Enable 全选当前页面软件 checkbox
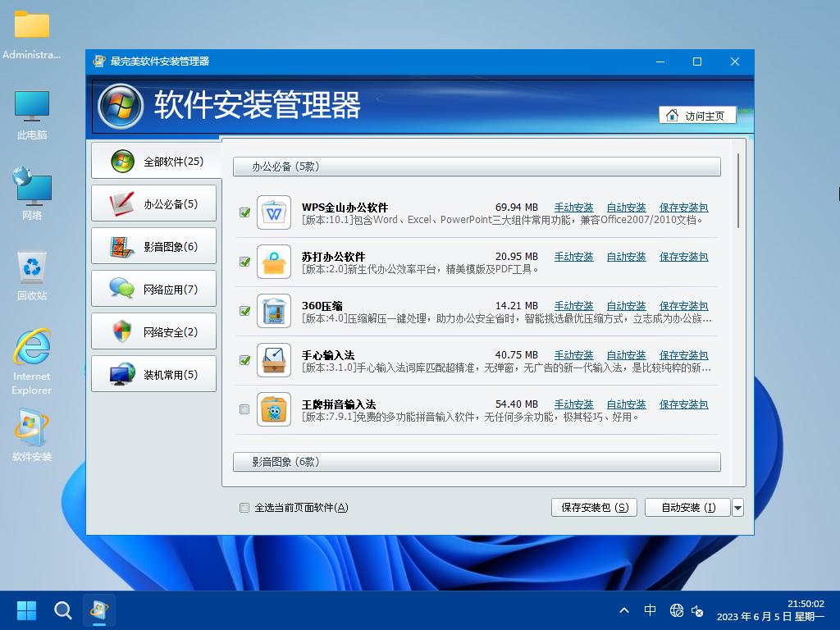The image size is (840, 630). click(244, 508)
